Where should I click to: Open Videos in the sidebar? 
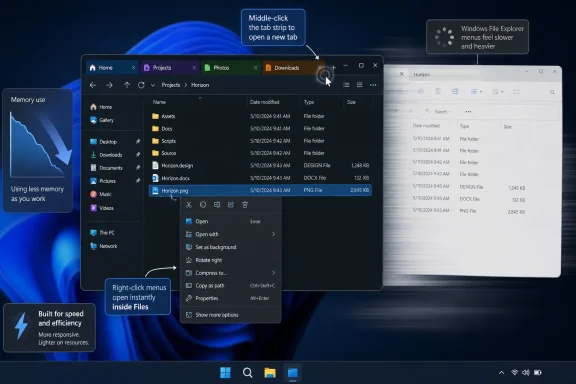[x=102, y=208]
